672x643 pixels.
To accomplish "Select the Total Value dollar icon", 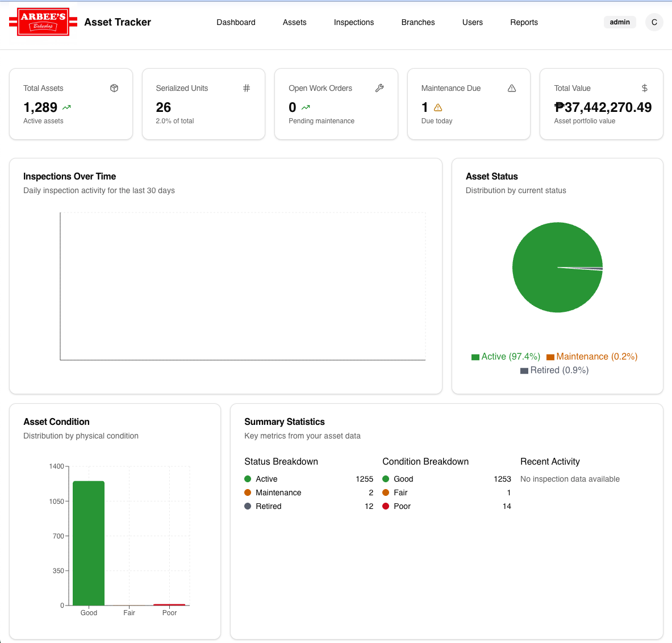I will 644,88.
